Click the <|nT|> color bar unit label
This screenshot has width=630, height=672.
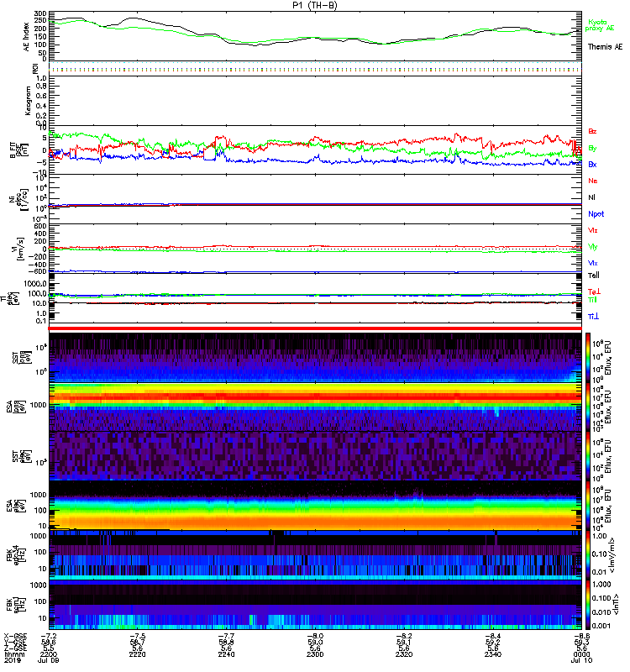[617, 604]
